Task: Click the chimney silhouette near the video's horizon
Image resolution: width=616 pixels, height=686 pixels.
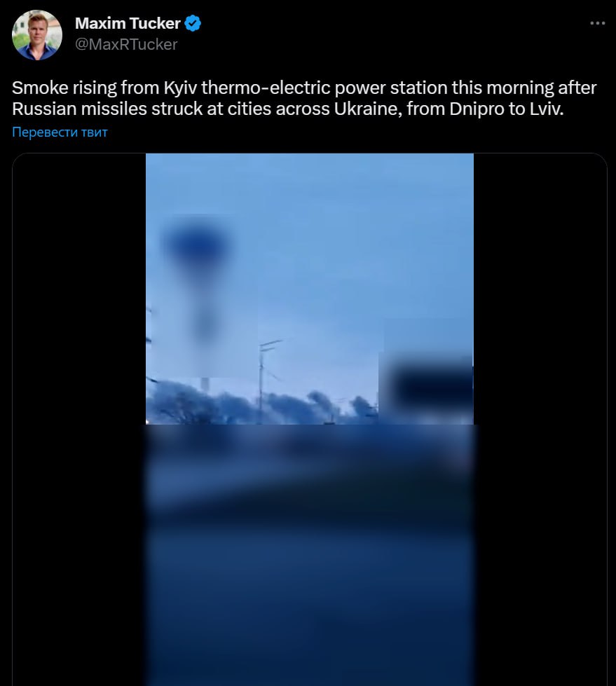Action: tap(205, 384)
